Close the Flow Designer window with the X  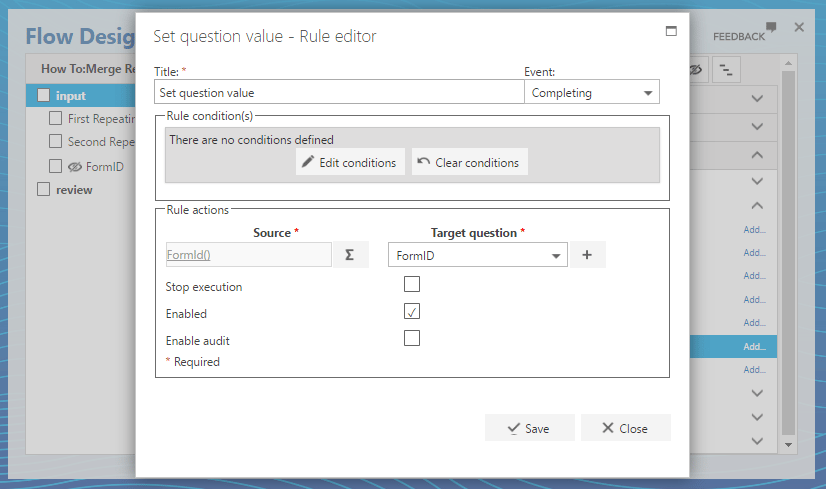[799, 27]
